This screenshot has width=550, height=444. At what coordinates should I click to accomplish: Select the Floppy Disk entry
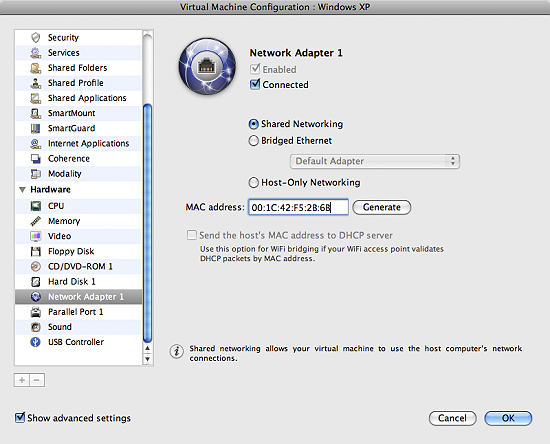pyautogui.click(x=79, y=251)
